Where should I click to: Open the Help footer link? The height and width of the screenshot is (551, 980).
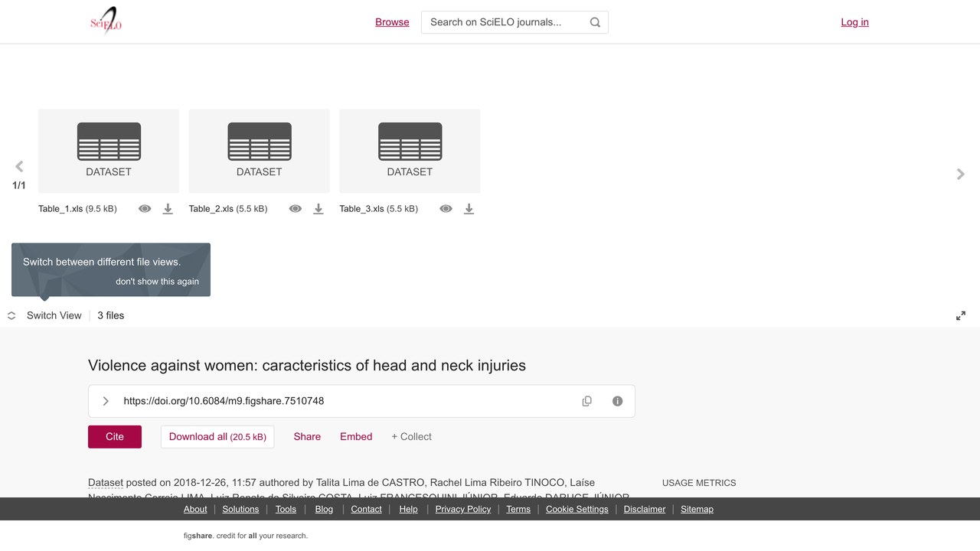tap(408, 509)
